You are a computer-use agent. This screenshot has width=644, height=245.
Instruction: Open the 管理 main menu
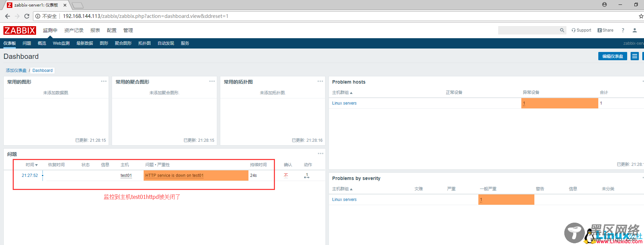[x=128, y=30]
